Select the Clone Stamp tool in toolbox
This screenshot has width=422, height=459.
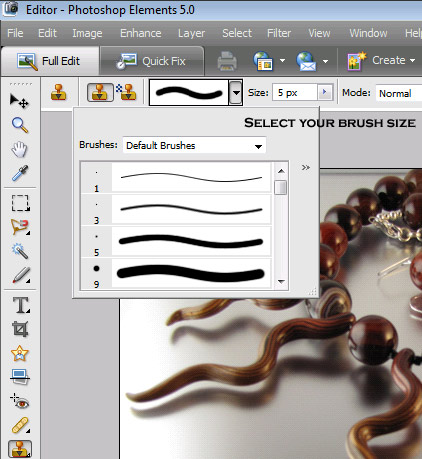pos(20,449)
